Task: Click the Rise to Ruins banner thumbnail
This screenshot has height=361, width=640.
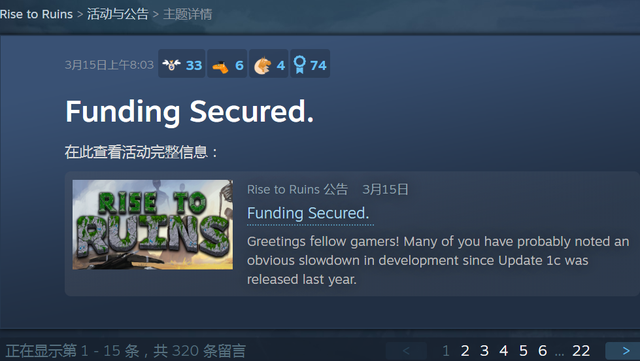Action: click(x=153, y=225)
